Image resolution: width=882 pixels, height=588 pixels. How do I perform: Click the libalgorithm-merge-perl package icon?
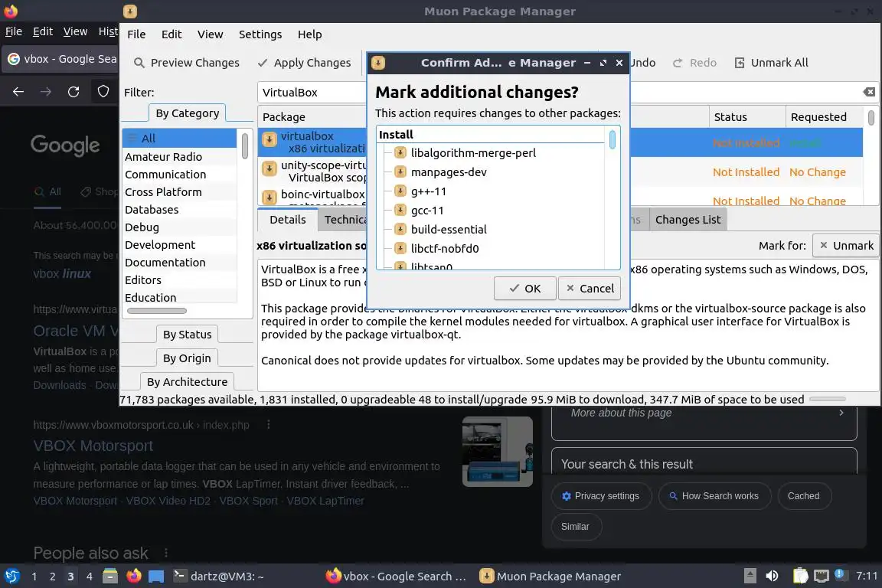(x=400, y=152)
